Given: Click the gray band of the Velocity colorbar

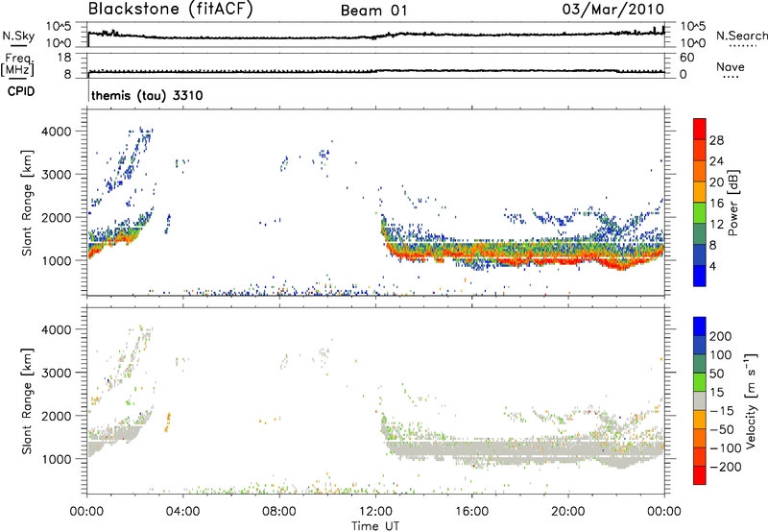Looking at the screenshot, I should pos(700,401).
